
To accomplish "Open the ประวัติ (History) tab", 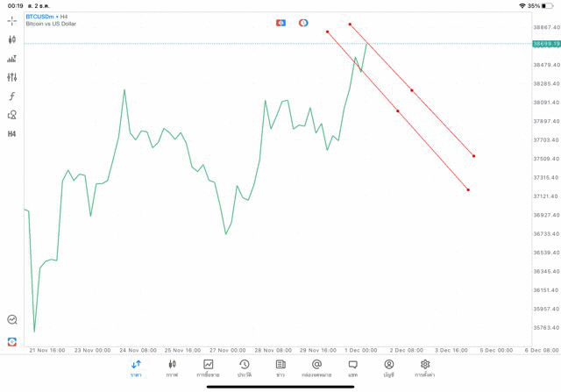I will tap(244, 368).
